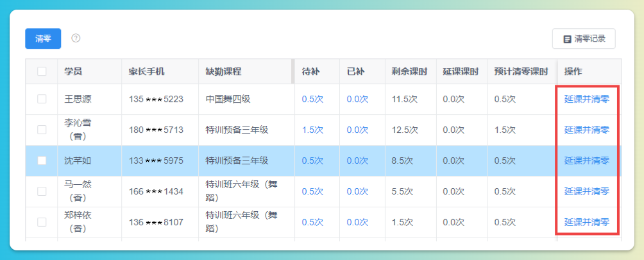Click the 缺勤课程 column header
The height and width of the screenshot is (260, 644).
point(223,71)
